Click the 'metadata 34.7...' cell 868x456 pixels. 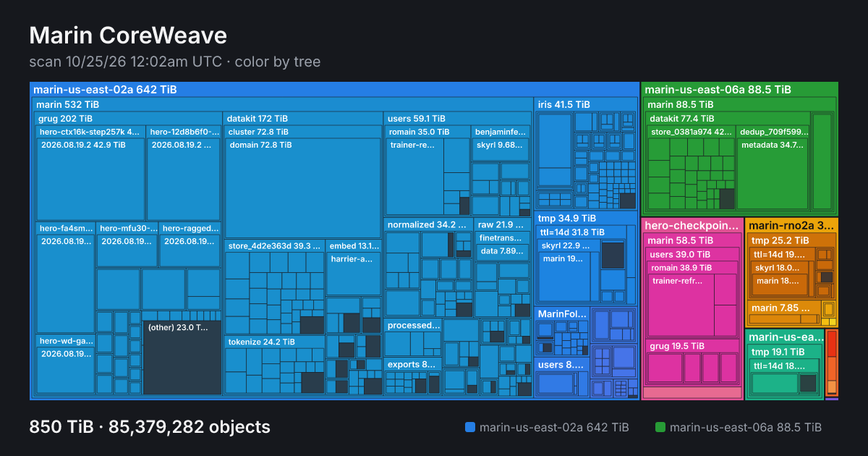click(x=773, y=174)
